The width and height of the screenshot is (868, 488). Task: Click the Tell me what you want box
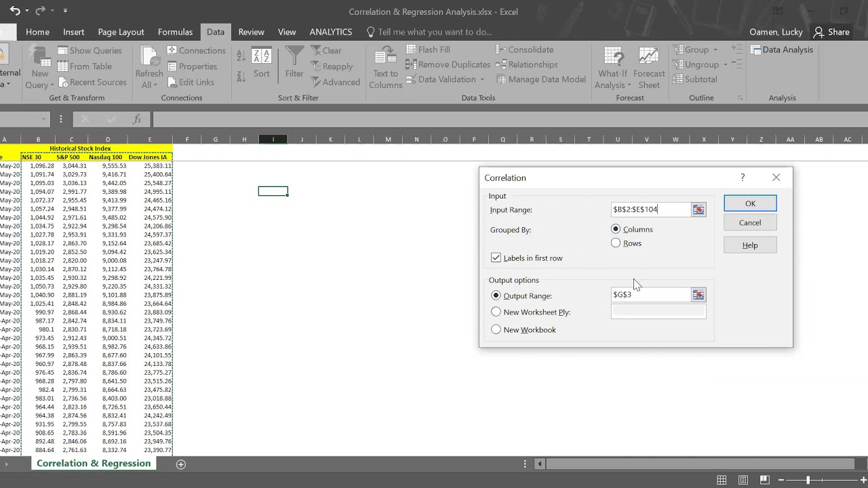[429, 32]
